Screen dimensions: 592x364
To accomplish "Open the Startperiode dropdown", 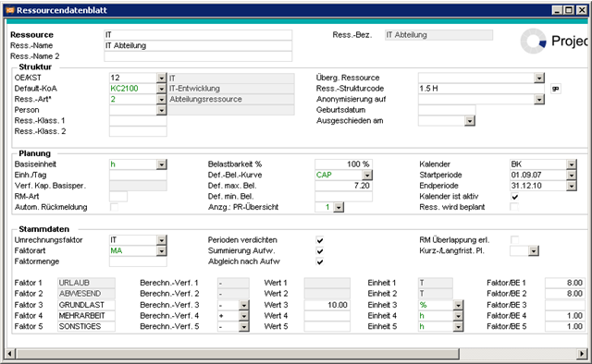I will click(x=572, y=175).
